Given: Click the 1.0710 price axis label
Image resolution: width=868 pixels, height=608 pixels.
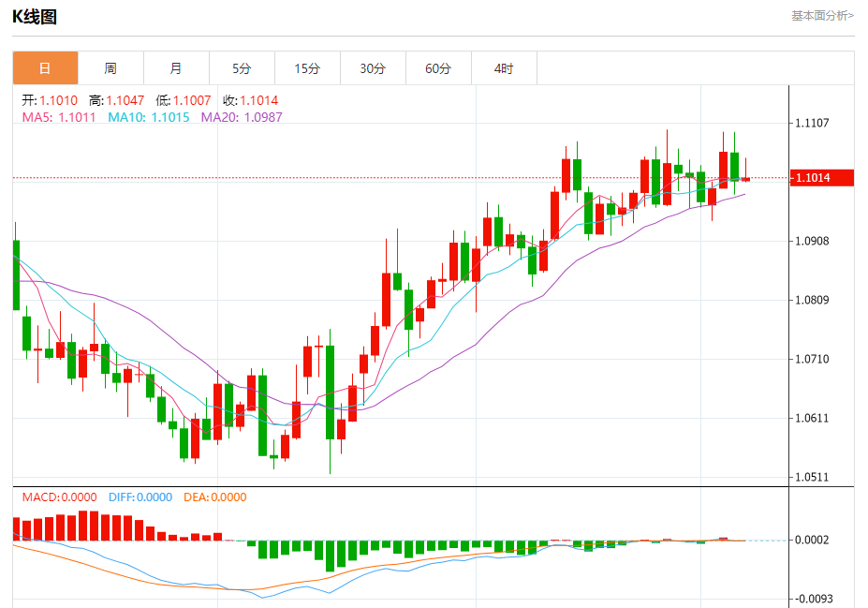Looking at the screenshot, I should (x=812, y=359).
